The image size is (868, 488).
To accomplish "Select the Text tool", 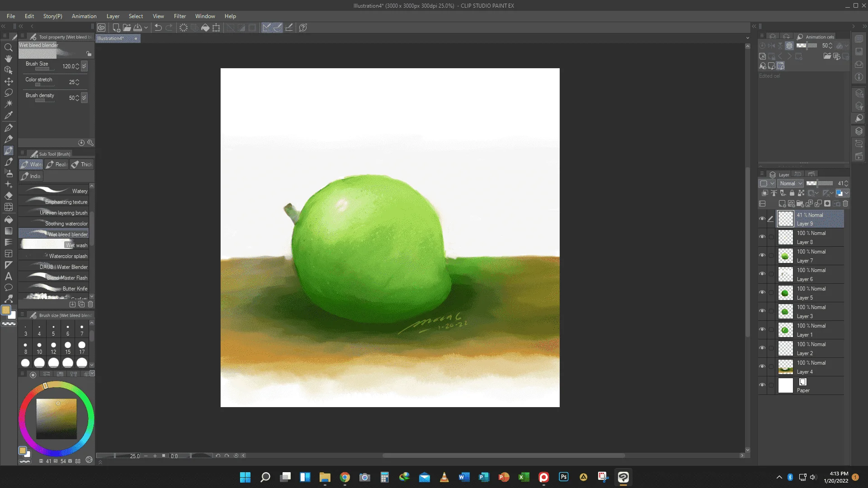I will coord(8,276).
